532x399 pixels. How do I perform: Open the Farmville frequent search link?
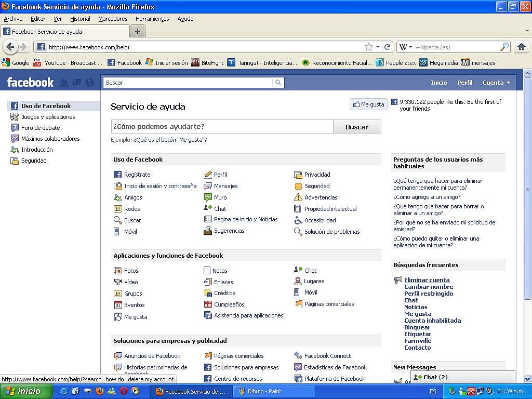tap(418, 341)
